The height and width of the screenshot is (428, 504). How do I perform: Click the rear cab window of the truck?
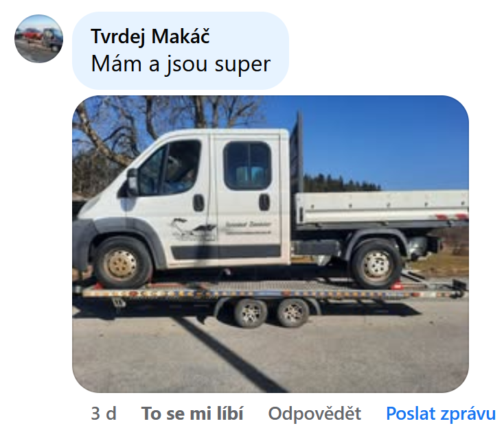point(247,166)
